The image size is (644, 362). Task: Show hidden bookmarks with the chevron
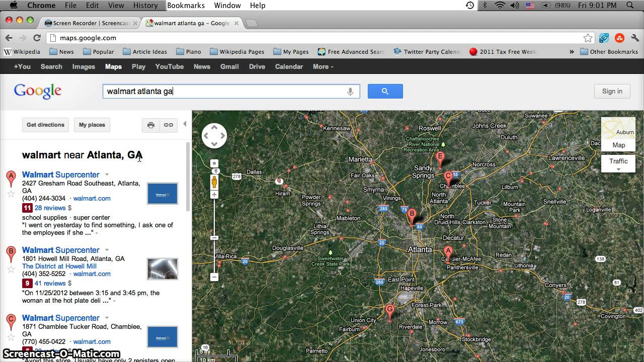(572, 52)
